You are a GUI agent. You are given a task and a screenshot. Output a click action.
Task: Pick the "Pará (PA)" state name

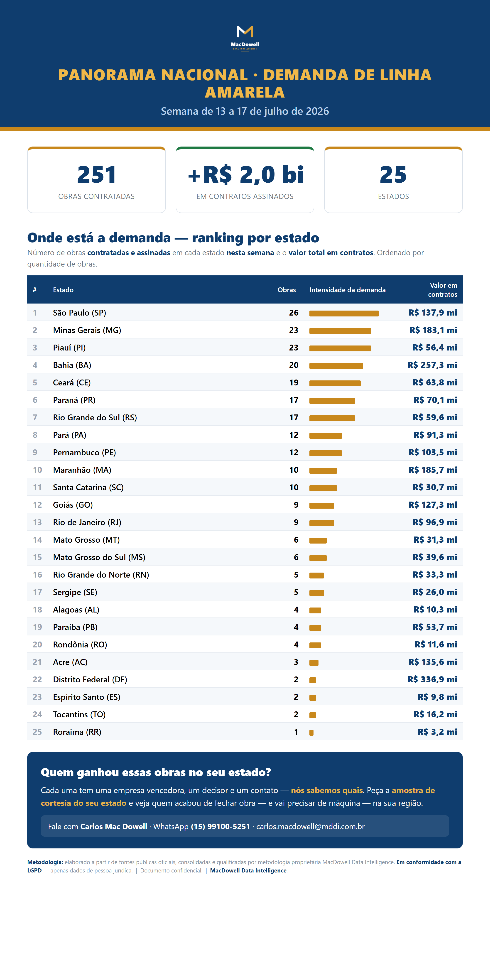point(70,435)
